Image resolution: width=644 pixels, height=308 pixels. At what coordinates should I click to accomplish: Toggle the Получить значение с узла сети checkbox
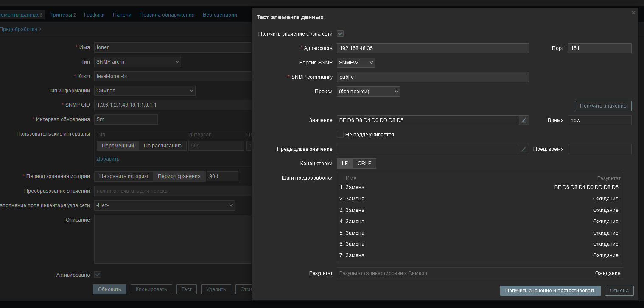coord(340,33)
